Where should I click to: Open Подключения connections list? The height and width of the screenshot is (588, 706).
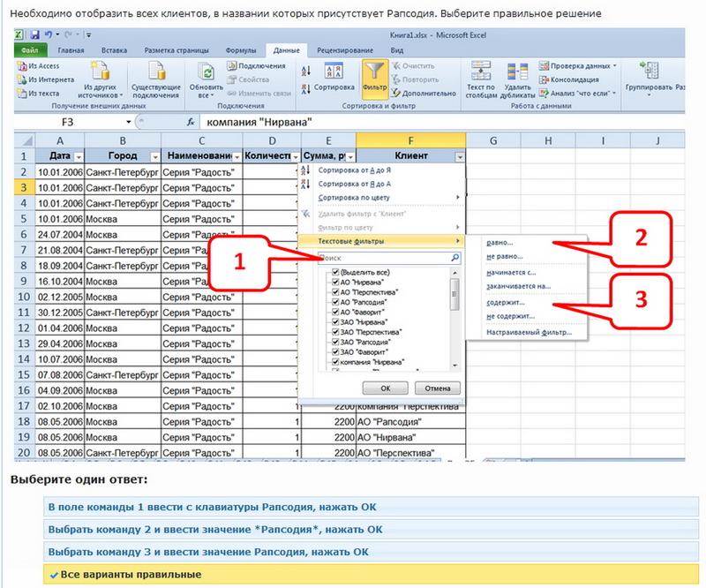[x=256, y=66]
